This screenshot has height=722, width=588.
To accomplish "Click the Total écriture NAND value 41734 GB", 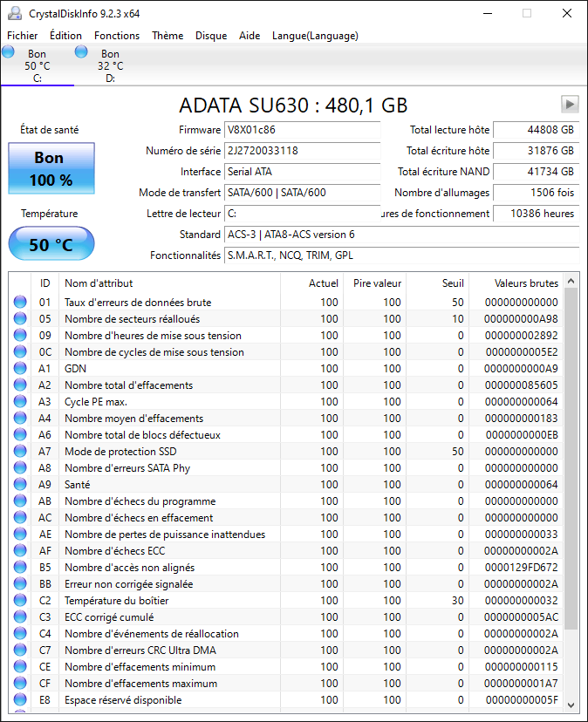I will tap(537, 172).
